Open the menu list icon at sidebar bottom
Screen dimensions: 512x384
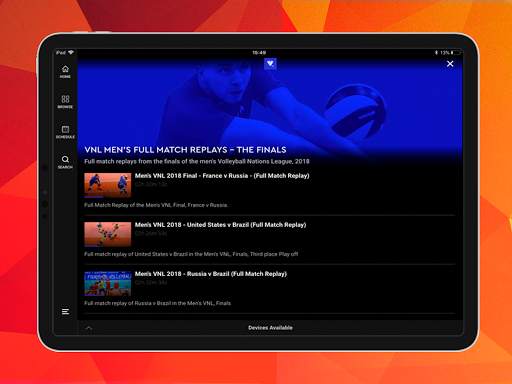click(65, 311)
